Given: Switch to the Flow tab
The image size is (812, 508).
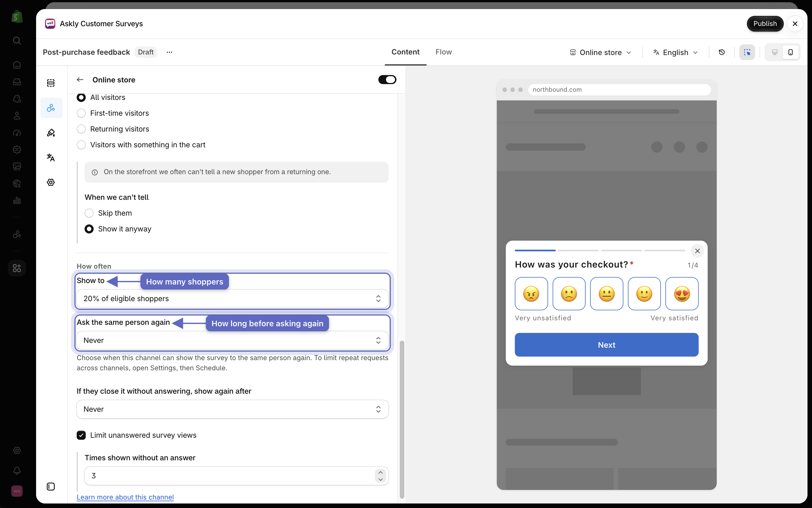Looking at the screenshot, I should 443,52.
